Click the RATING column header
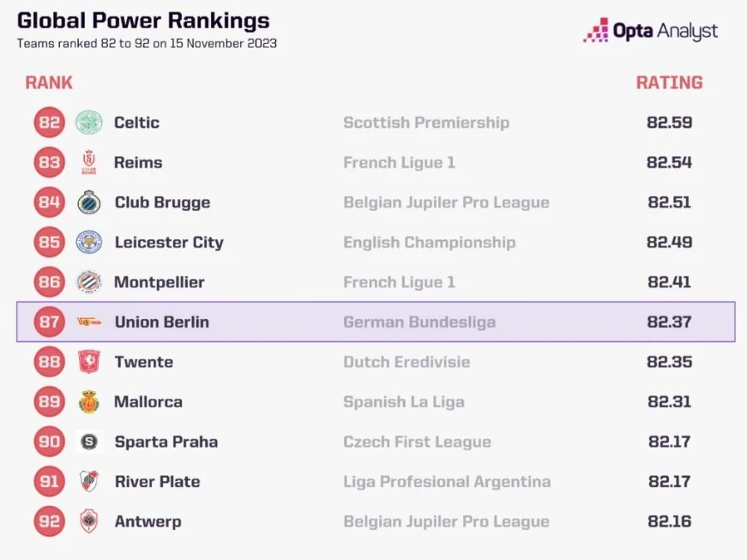This screenshot has width=747, height=560. pos(669,83)
